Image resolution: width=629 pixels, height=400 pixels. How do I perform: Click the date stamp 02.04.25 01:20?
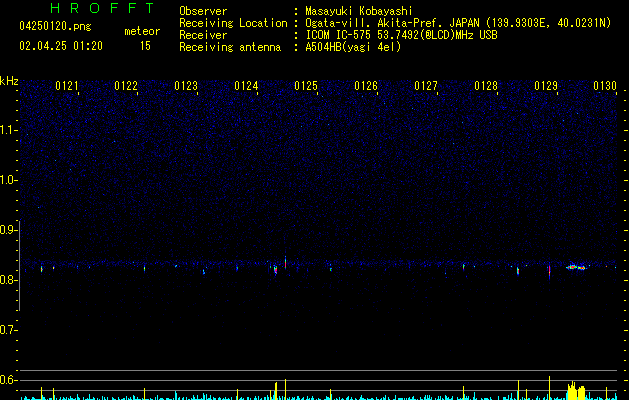[61, 46]
